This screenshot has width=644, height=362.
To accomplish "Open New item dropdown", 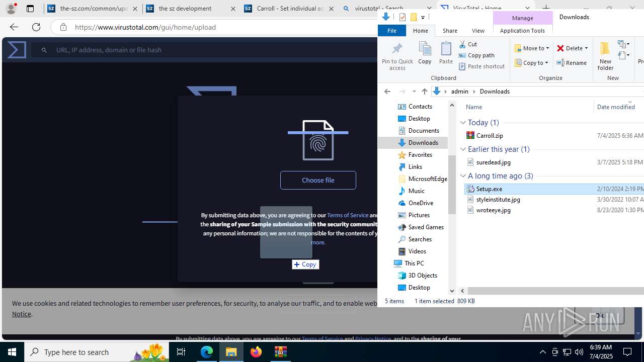I will click(x=623, y=44).
